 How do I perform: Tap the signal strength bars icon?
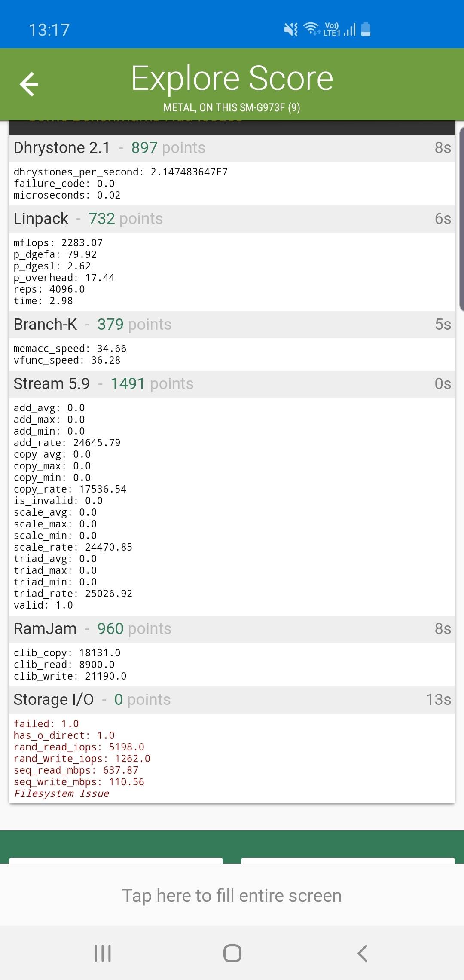click(350, 30)
